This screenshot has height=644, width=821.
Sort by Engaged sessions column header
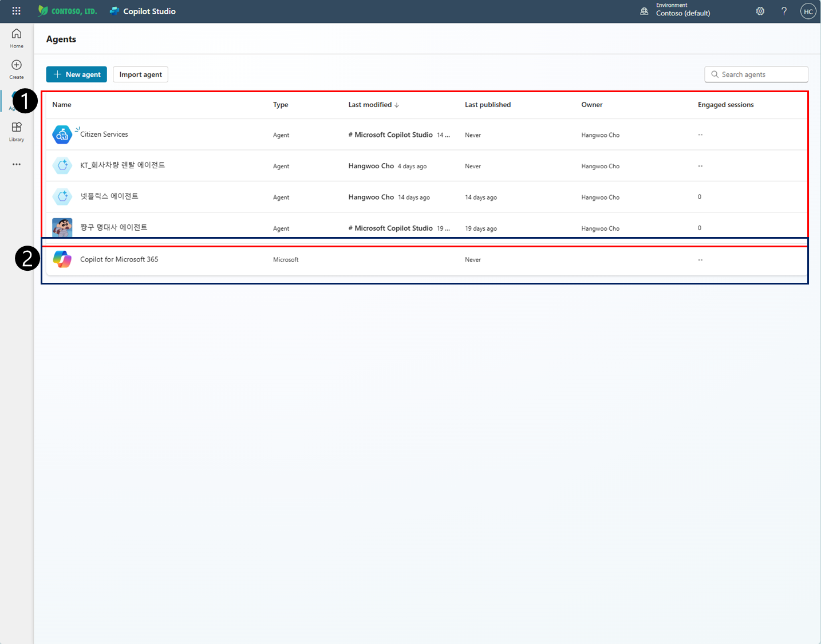(725, 105)
